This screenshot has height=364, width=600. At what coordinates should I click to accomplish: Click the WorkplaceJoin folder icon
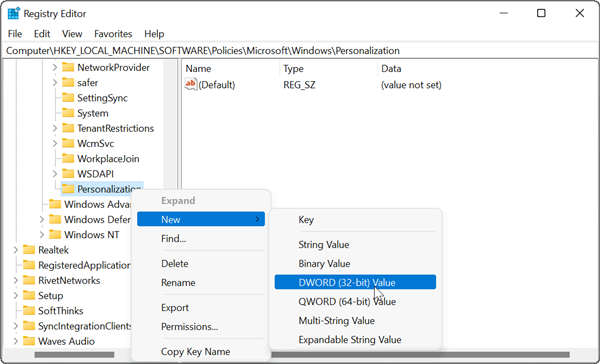[68, 158]
